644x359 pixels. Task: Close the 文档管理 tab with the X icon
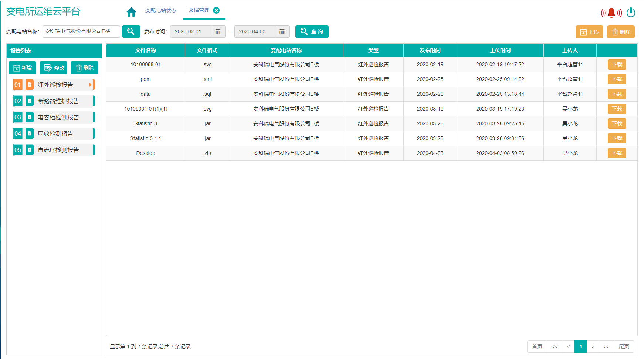pyautogui.click(x=216, y=10)
